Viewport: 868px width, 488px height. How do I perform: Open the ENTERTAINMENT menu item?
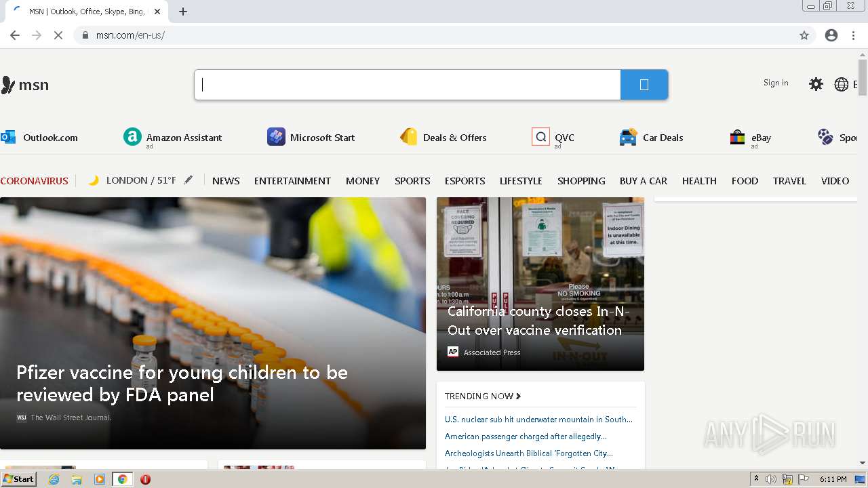(x=292, y=181)
